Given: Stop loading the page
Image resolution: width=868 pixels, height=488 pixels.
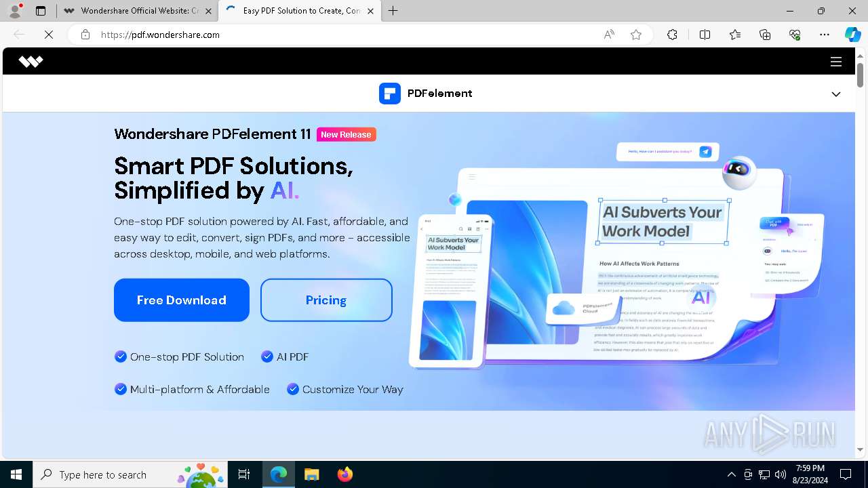Looking at the screenshot, I should (49, 35).
